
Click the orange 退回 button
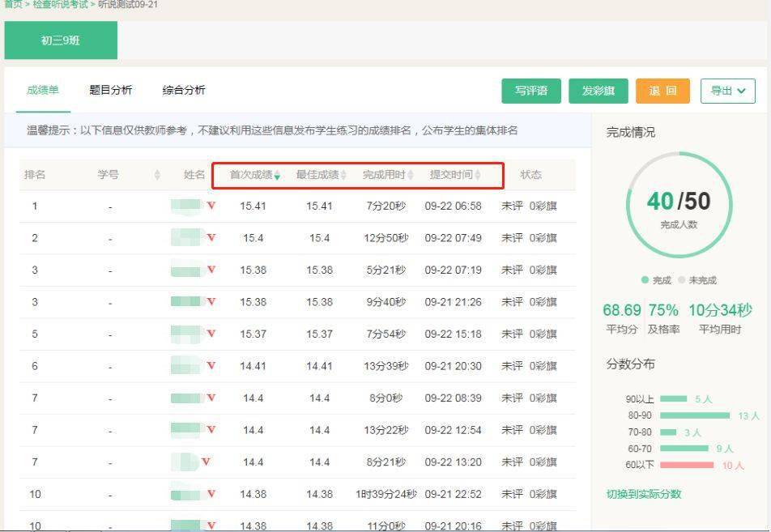pos(662,91)
